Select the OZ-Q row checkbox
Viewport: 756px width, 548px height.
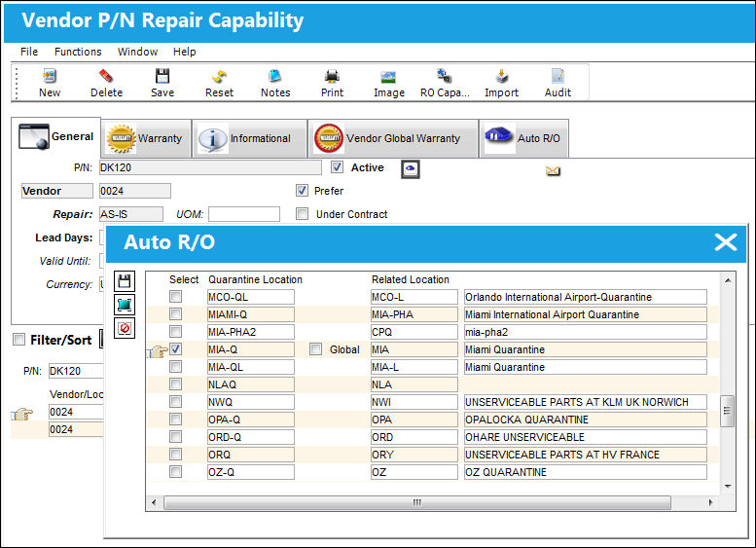coord(175,472)
